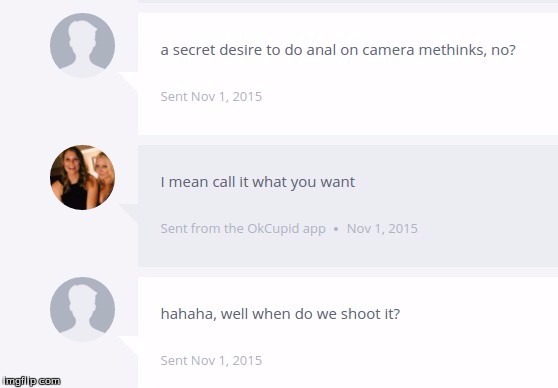Select the "hahaha, well when do we shoot it?" text
Image resolution: width=558 pixels, height=388 pixels.
tap(280, 314)
